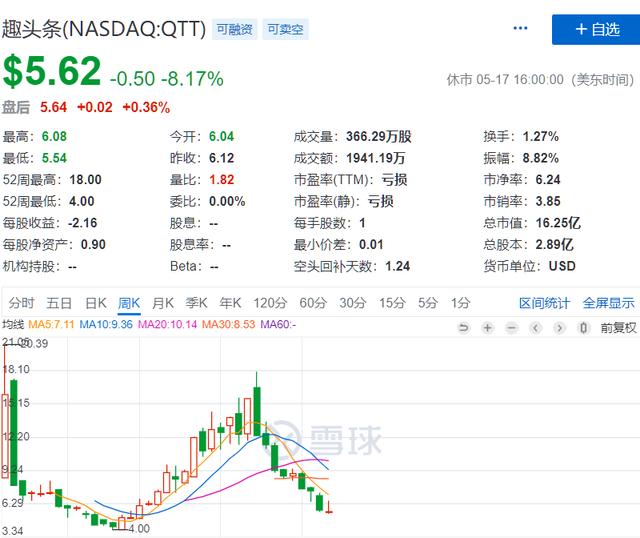Click the 最高 value 6.08
The image size is (640, 538).
pos(54,136)
